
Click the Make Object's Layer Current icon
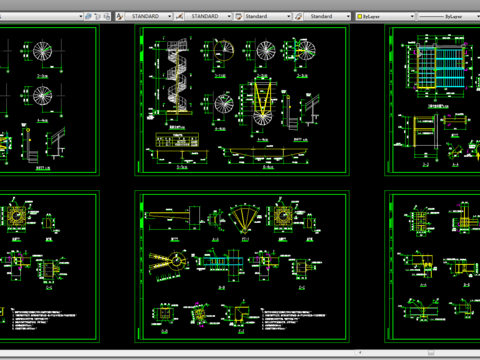click(88, 16)
